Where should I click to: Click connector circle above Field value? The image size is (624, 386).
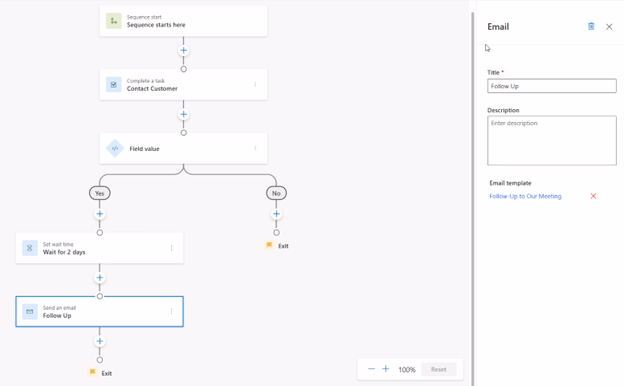point(183,133)
